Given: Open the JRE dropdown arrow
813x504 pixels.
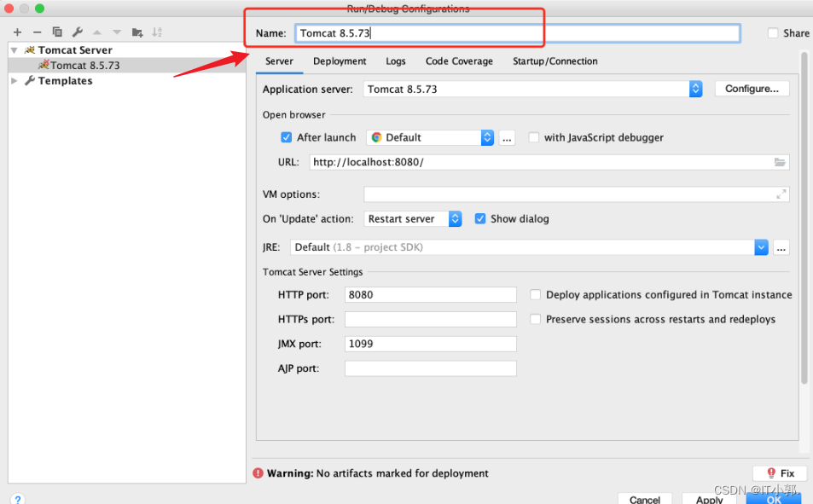Looking at the screenshot, I should (761, 247).
